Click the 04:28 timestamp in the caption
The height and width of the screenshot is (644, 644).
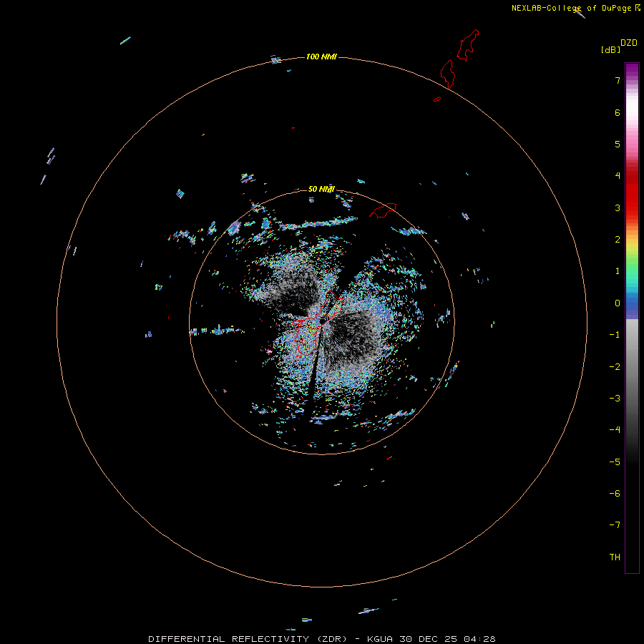click(479, 639)
